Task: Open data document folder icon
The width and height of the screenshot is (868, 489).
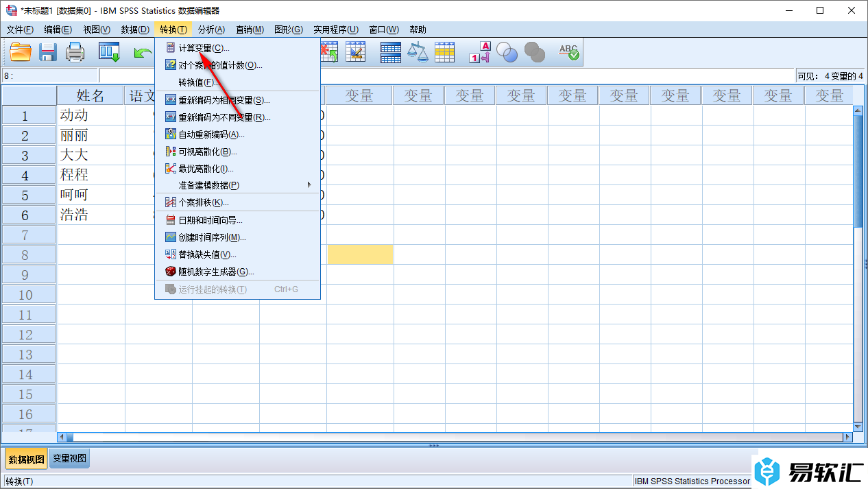Action: (x=21, y=52)
